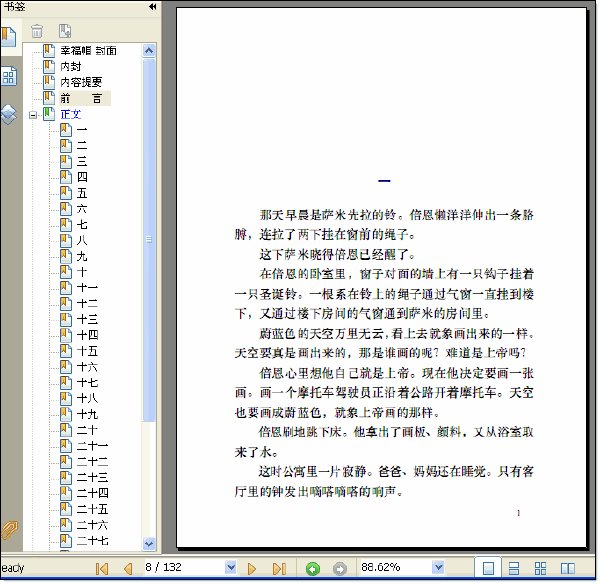The image size is (600, 584).
Task: Jump to chapter 七 bookmark
Action: (82, 225)
